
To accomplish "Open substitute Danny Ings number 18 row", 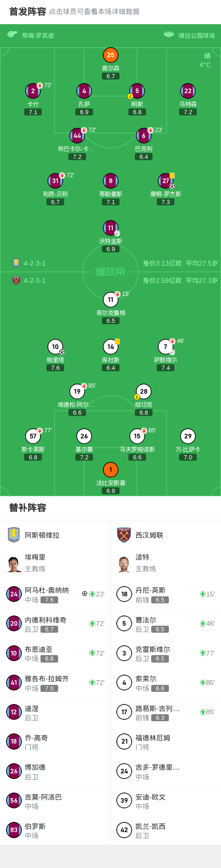I will point(166,594).
